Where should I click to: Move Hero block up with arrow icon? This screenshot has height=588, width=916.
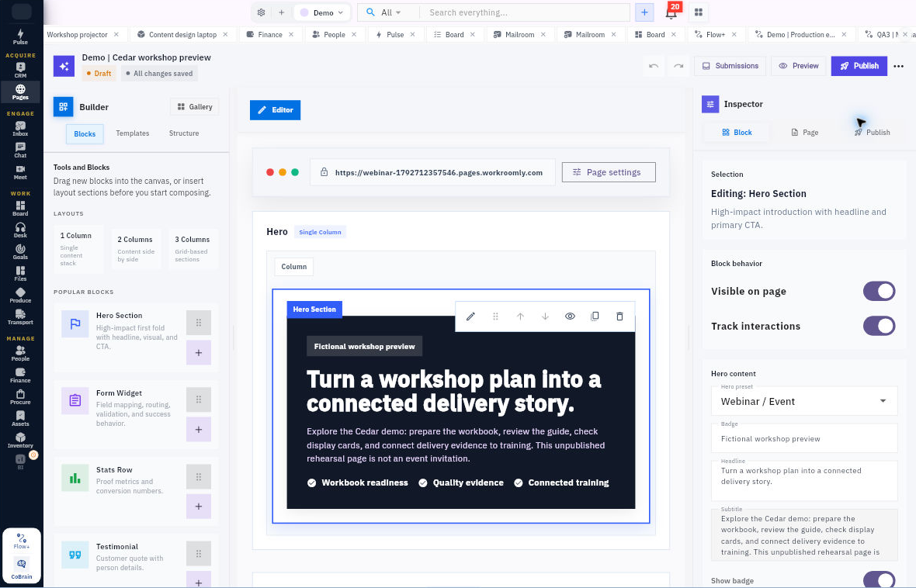[521, 316]
